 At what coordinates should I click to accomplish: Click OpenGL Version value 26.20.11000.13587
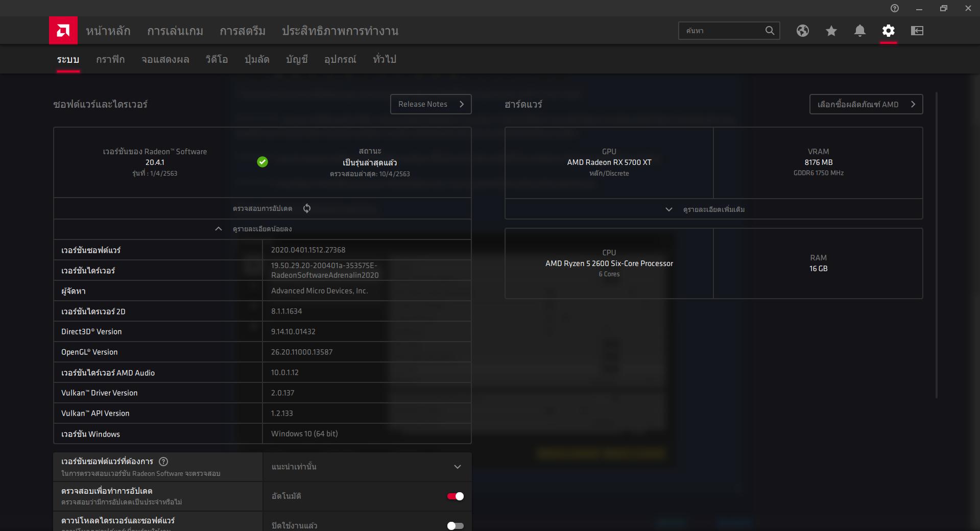coord(302,352)
